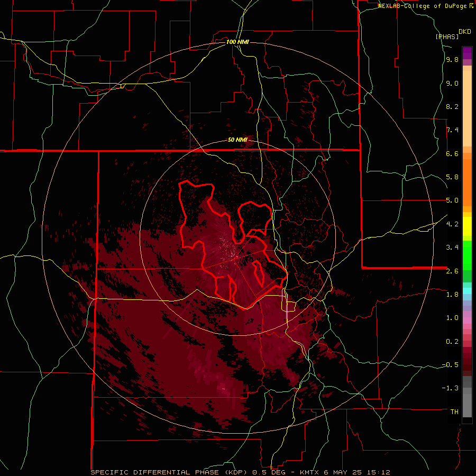Pick the dark maroon band near -0.5

467,364
